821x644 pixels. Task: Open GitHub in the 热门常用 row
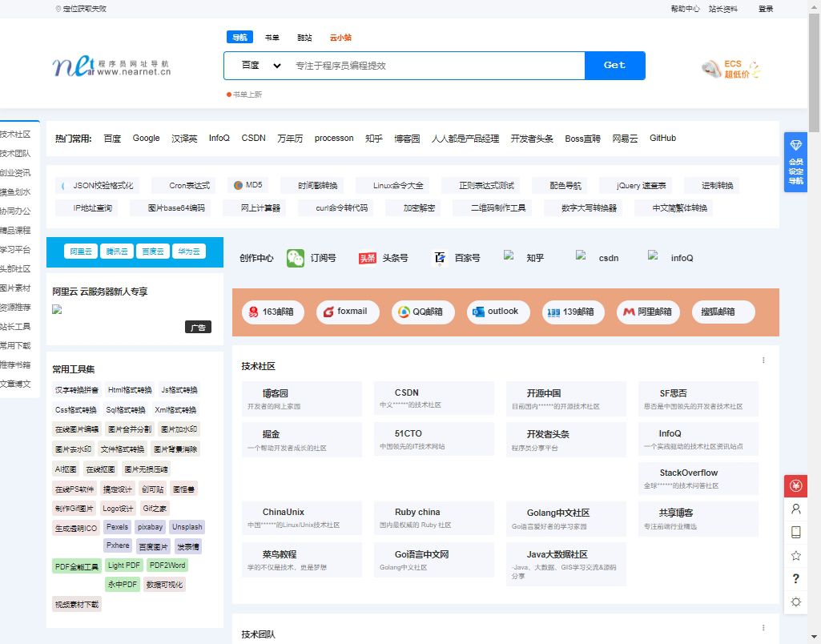click(x=663, y=139)
